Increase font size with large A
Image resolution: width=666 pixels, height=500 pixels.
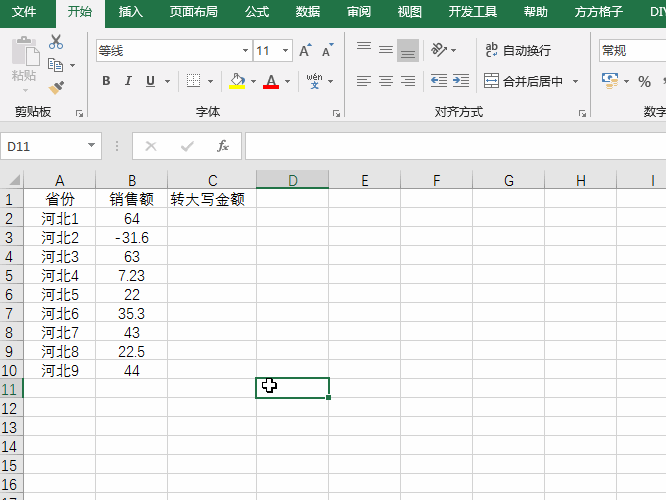click(x=305, y=51)
